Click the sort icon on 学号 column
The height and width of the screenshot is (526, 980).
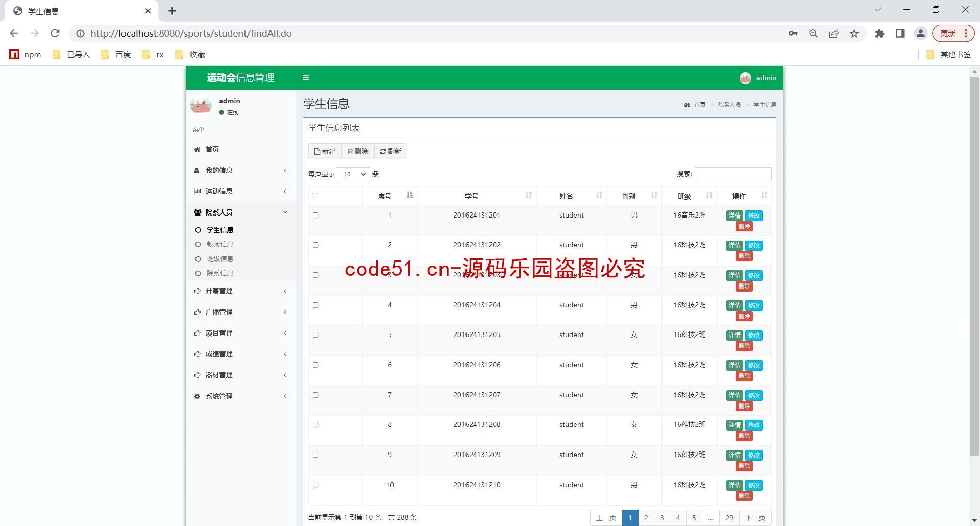click(529, 195)
